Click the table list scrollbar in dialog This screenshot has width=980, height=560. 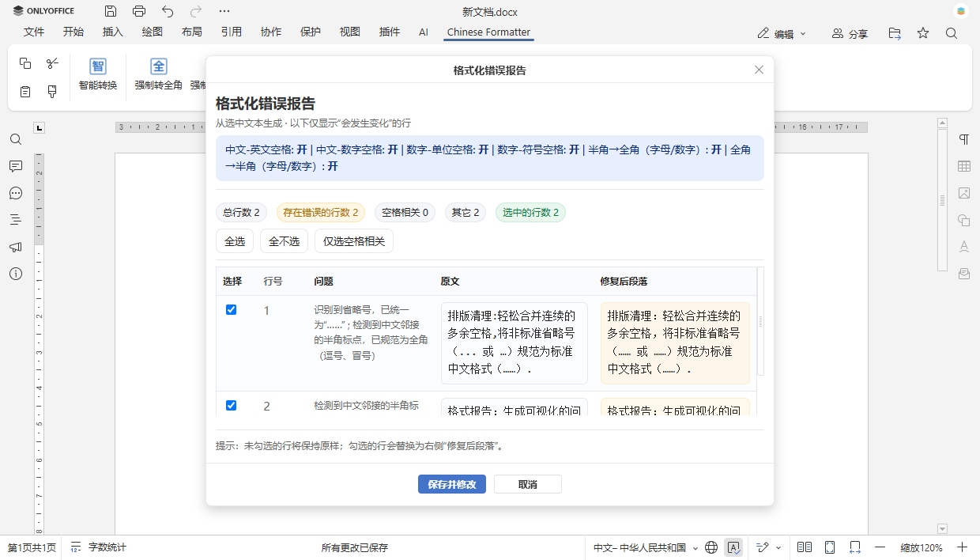pos(760,321)
